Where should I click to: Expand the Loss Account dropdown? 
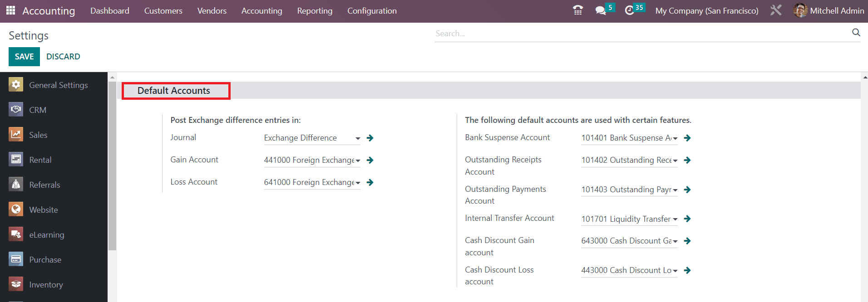point(358,183)
